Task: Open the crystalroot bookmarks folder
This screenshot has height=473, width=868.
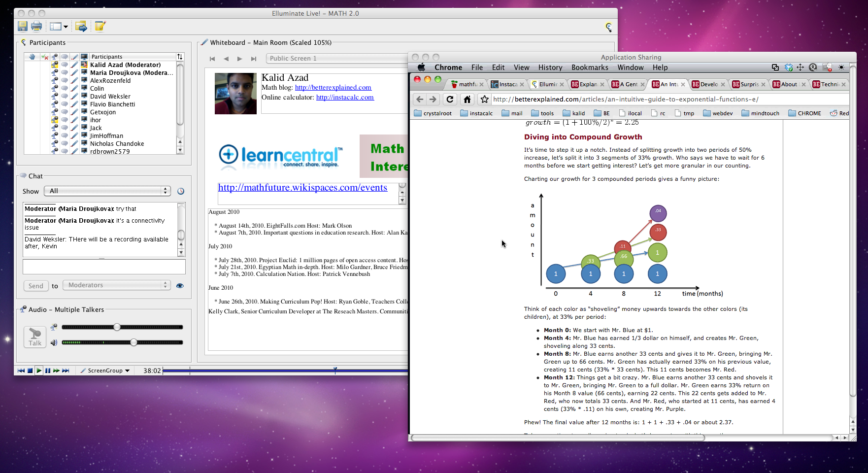Action: [x=433, y=113]
